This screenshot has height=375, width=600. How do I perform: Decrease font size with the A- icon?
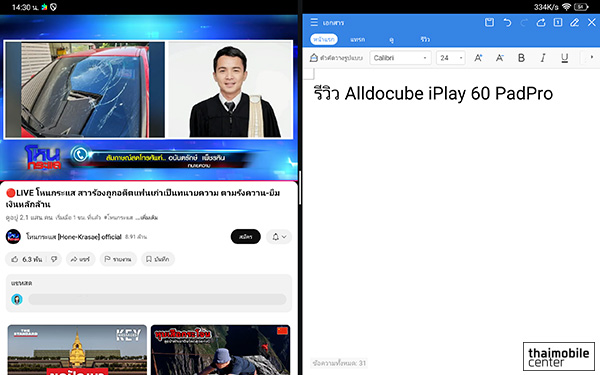pos(499,58)
